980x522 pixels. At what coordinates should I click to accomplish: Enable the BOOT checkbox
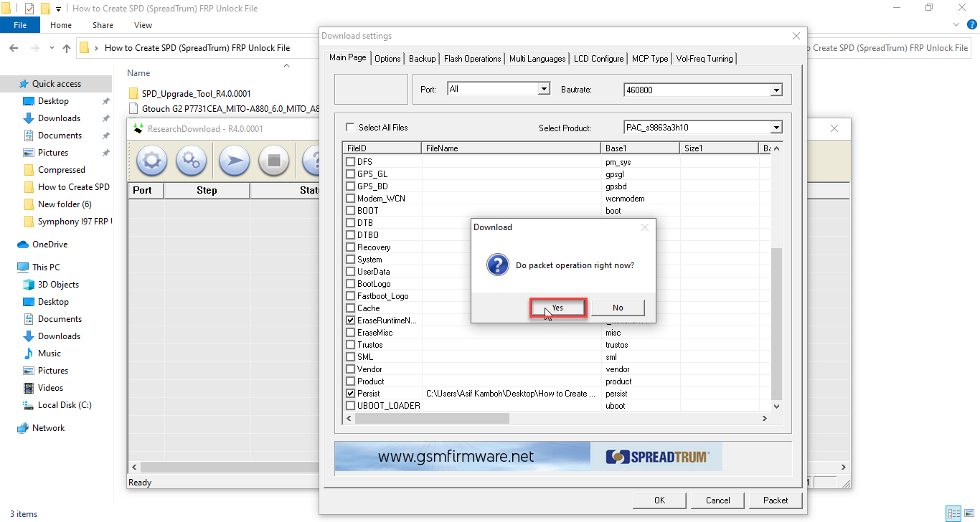point(351,211)
